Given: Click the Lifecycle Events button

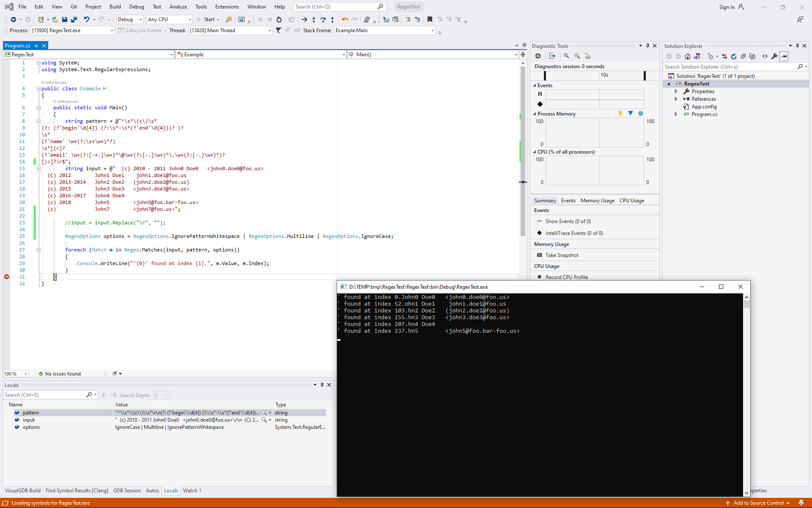Looking at the screenshot, I should pyautogui.click(x=143, y=30).
